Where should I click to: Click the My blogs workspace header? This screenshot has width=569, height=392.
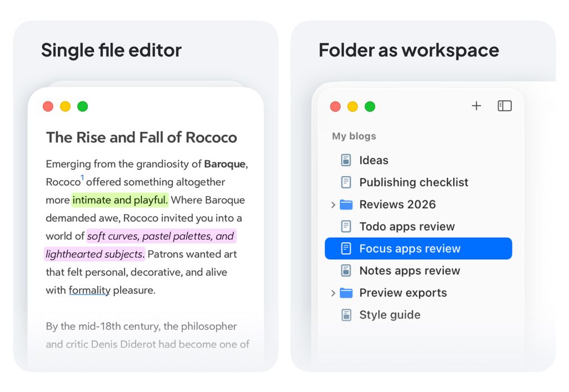click(354, 136)
